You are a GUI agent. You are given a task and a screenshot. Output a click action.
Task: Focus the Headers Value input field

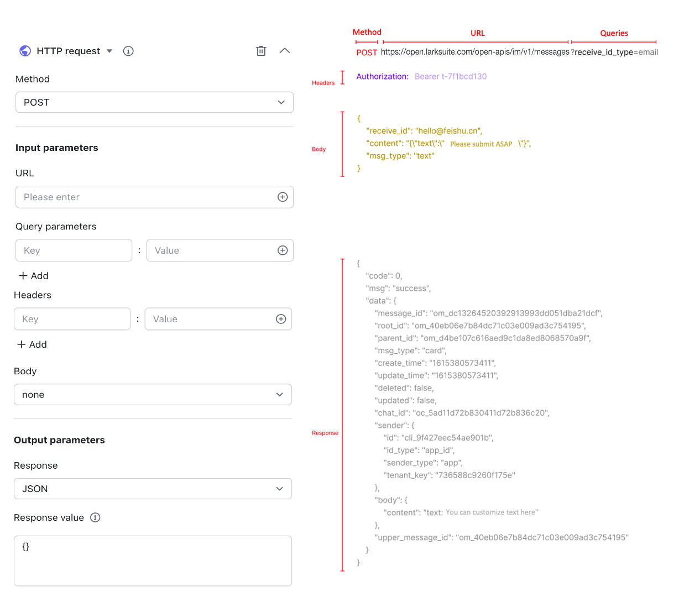point(208,319)
